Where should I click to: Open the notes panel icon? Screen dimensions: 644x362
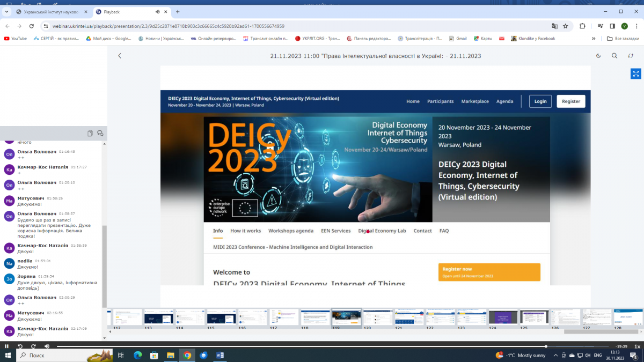[90, 133]
